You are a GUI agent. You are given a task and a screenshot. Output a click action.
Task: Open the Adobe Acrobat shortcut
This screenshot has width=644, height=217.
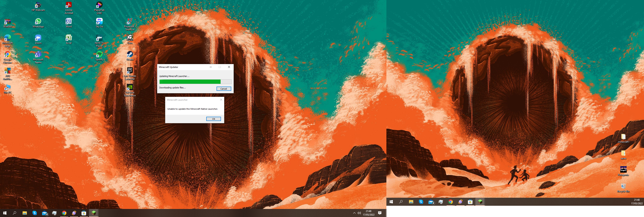[68, 5]
